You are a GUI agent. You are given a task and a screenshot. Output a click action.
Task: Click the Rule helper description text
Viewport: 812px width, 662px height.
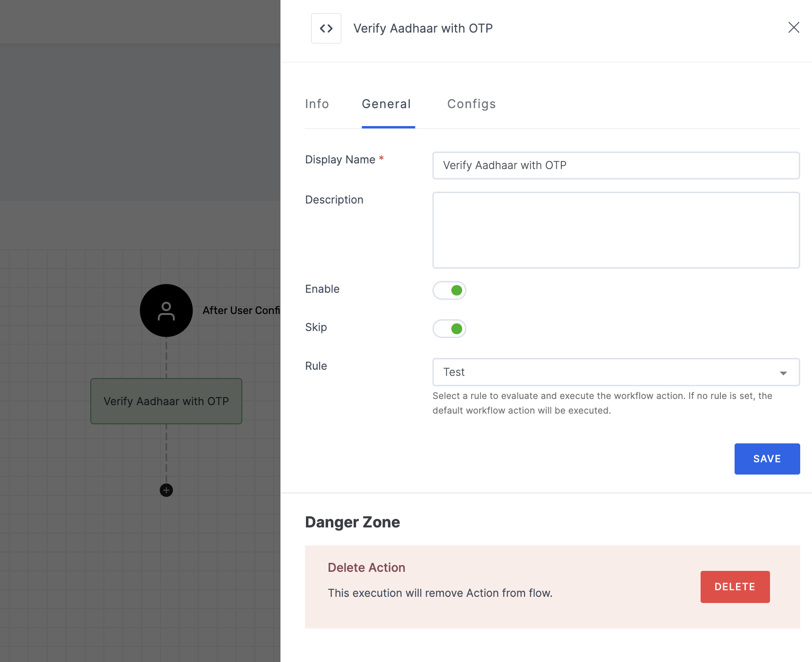602,403
